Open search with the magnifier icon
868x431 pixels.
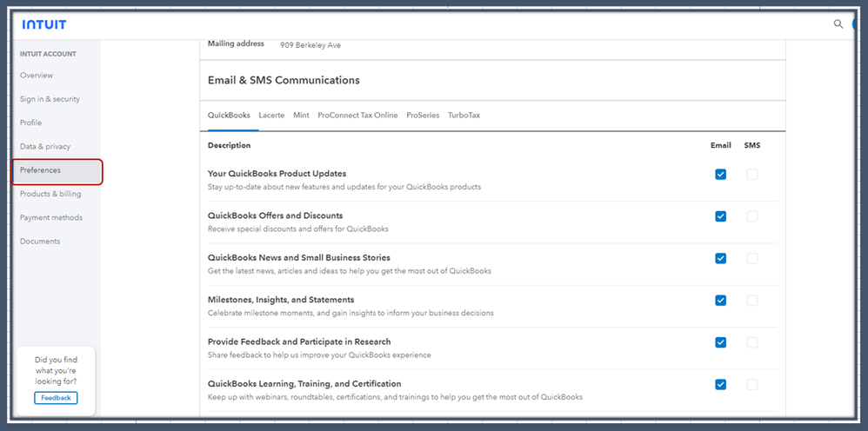coord(838,23)
